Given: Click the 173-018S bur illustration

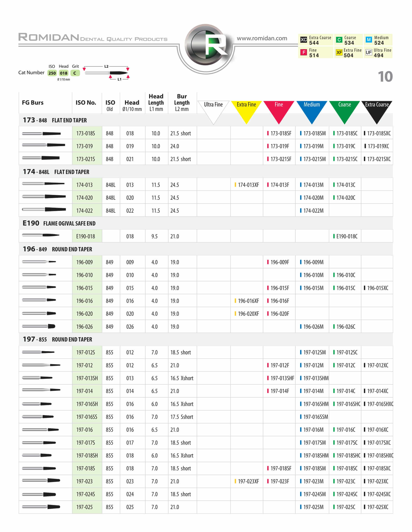Looking at the screenshot, I should pos(41,133).
